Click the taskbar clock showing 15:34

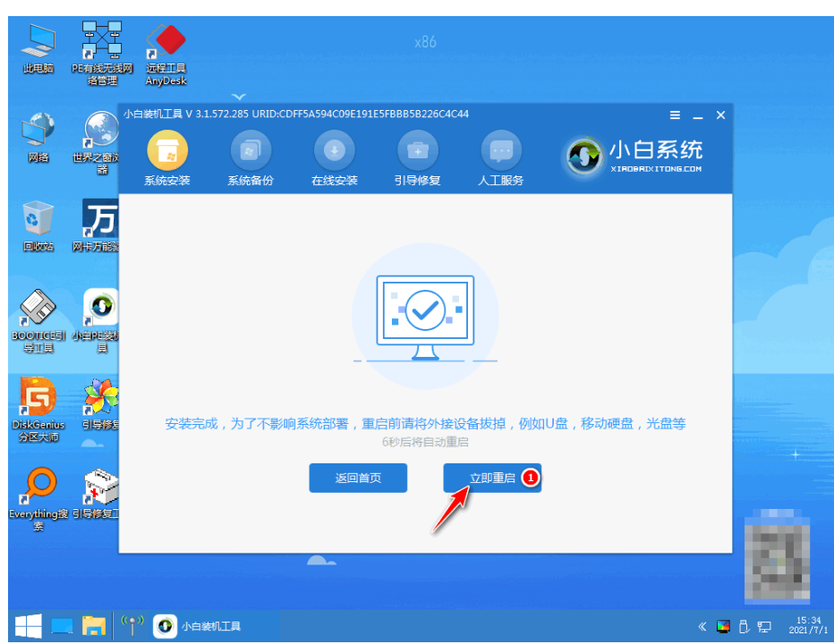click(x=803, y=626)
